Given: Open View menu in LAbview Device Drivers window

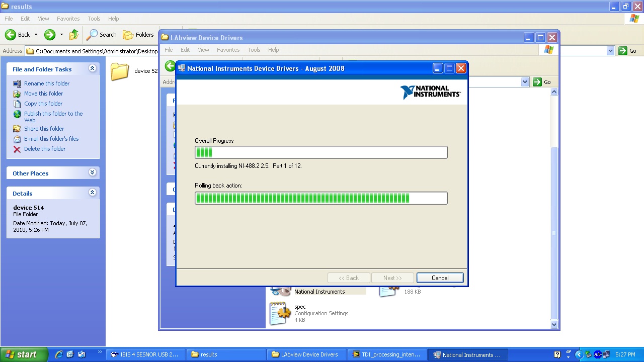Looking at the screenshot, I should 203,50.
